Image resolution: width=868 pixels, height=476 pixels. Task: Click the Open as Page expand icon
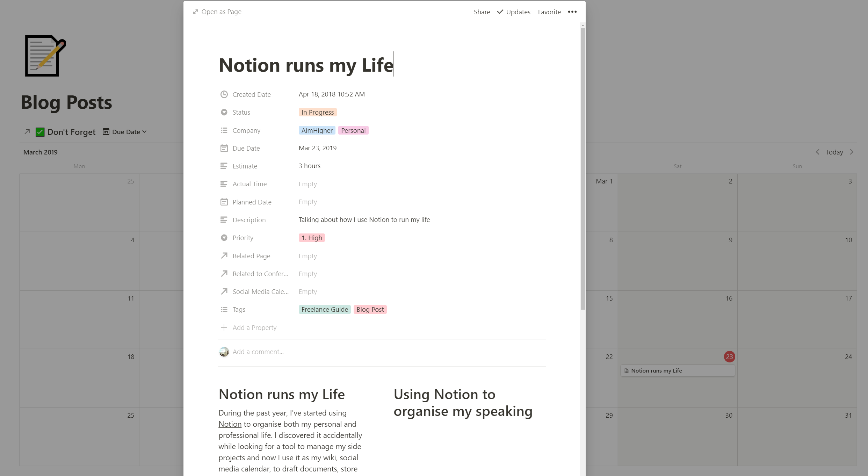click(195, 12)
